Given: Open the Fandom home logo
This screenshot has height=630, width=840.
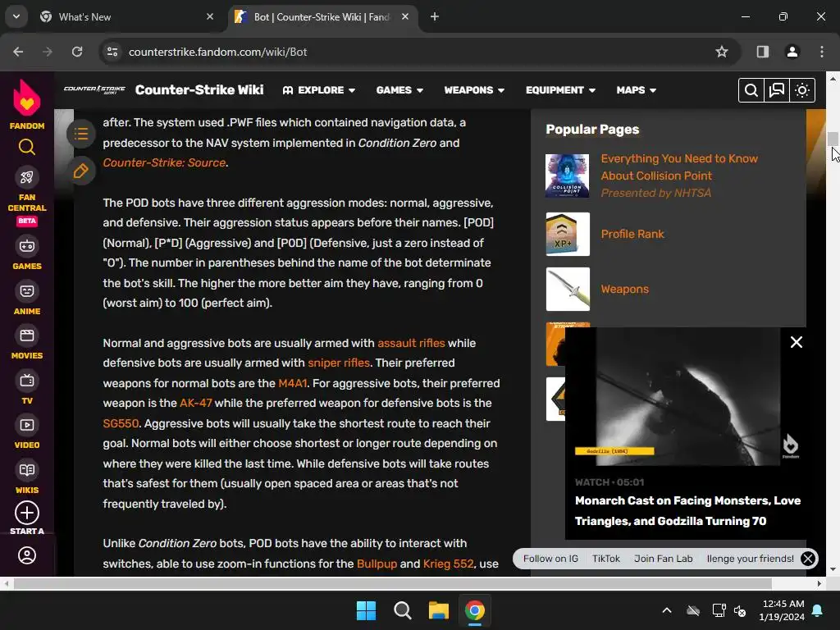Looking at the screenshot, I should pyautogui.click(x=27, y=104).
